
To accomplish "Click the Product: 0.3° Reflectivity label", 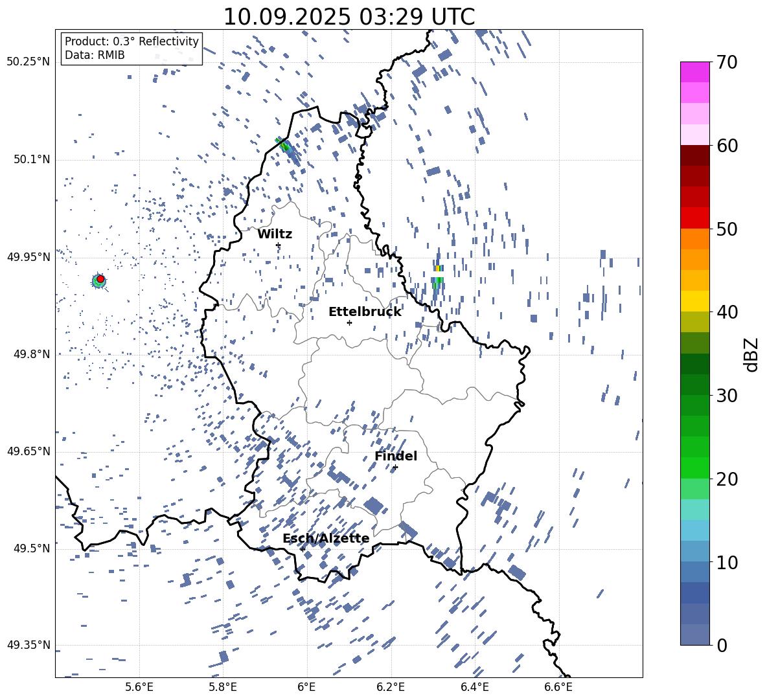I will (132, 41).
